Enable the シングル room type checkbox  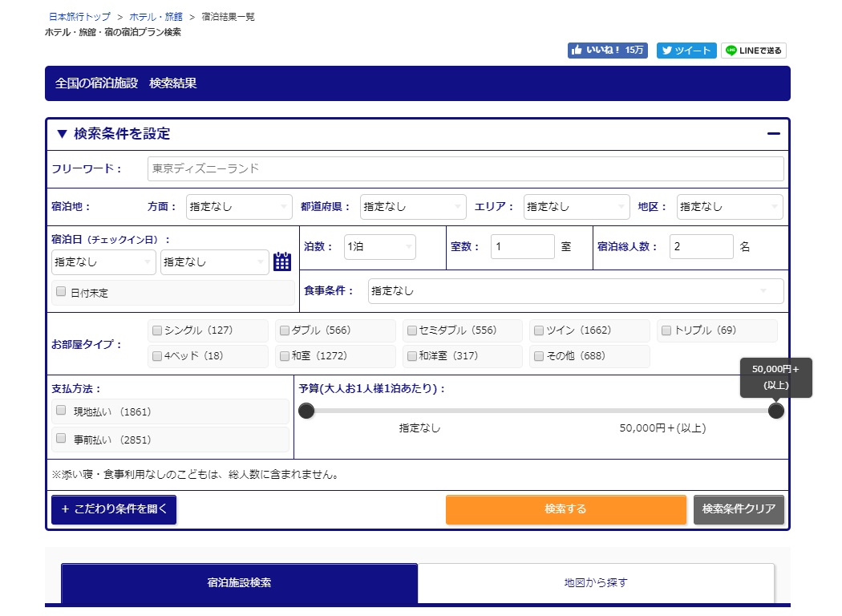click(x=157, y=330)
